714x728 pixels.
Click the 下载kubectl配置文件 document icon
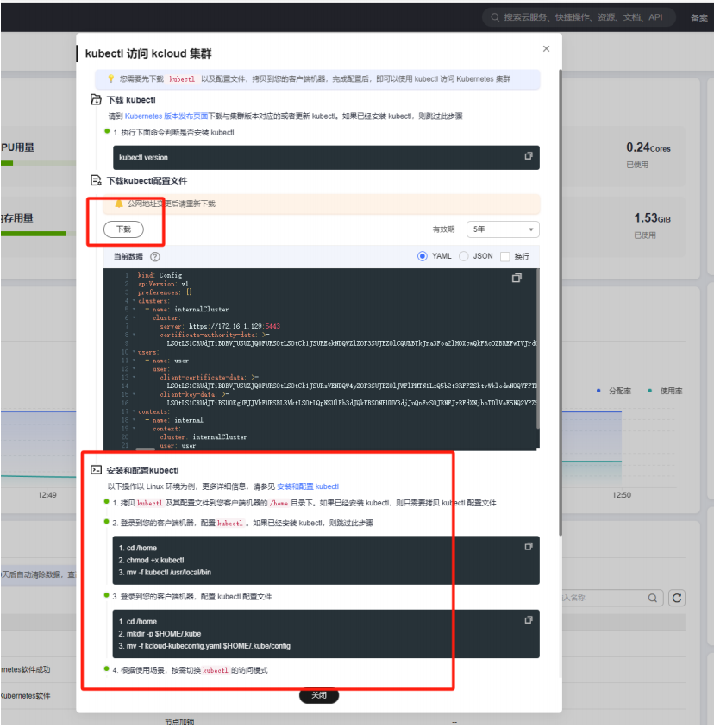[96, 180]
